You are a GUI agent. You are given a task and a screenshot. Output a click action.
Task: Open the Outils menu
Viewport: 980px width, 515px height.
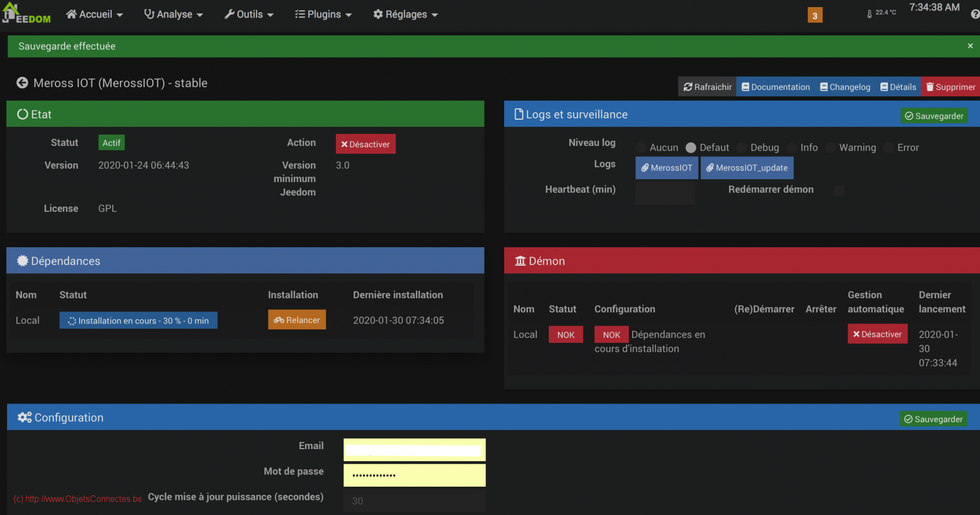pyautogui.click(x=249, y=14)
